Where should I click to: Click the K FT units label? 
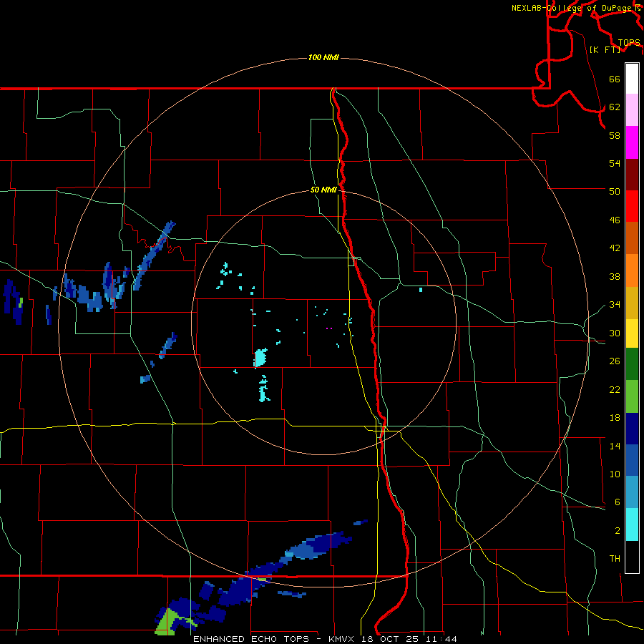[x=605, y=49]
